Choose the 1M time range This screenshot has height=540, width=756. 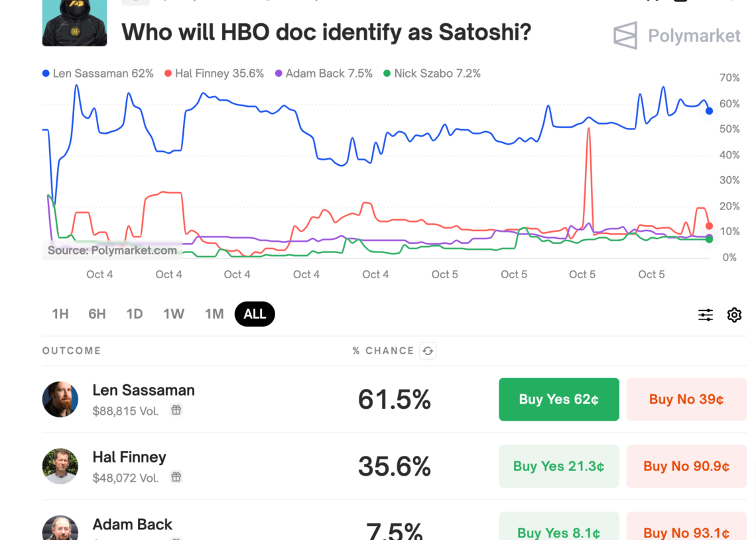(214, 314)
